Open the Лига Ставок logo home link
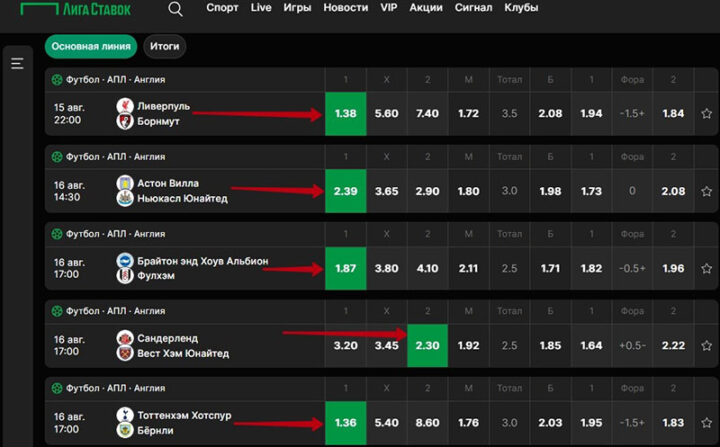Image resolution: width=720 pixels, height=447 pixels. click(x=76, y=9)
